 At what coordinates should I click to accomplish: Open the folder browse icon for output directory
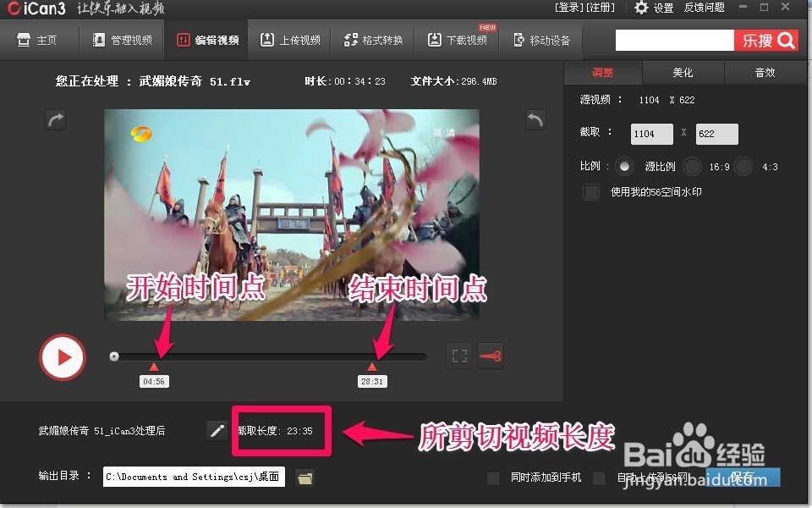pos(305,478)
